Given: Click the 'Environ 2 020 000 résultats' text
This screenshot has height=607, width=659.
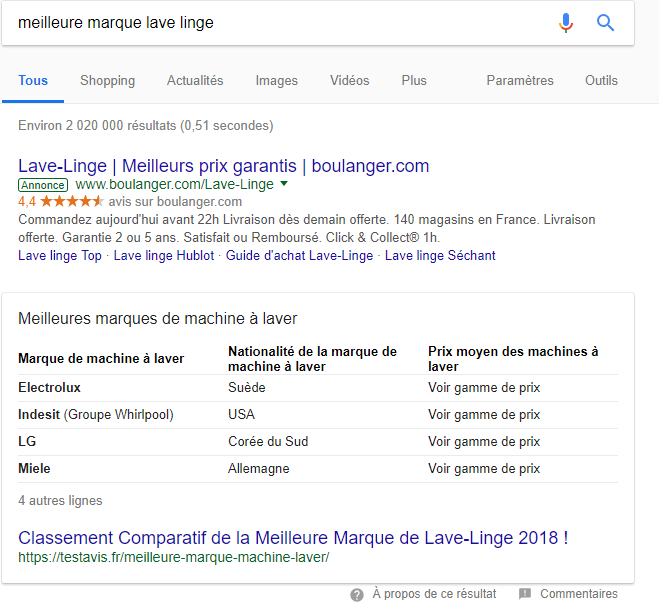Looking at the screenshot, I should (x=145, y=126).
